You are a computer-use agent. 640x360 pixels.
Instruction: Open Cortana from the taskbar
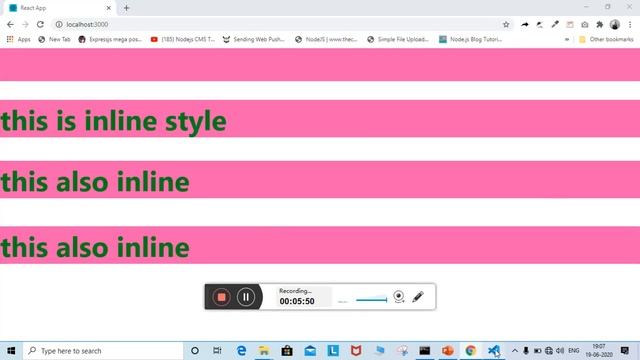coord(195,351)
